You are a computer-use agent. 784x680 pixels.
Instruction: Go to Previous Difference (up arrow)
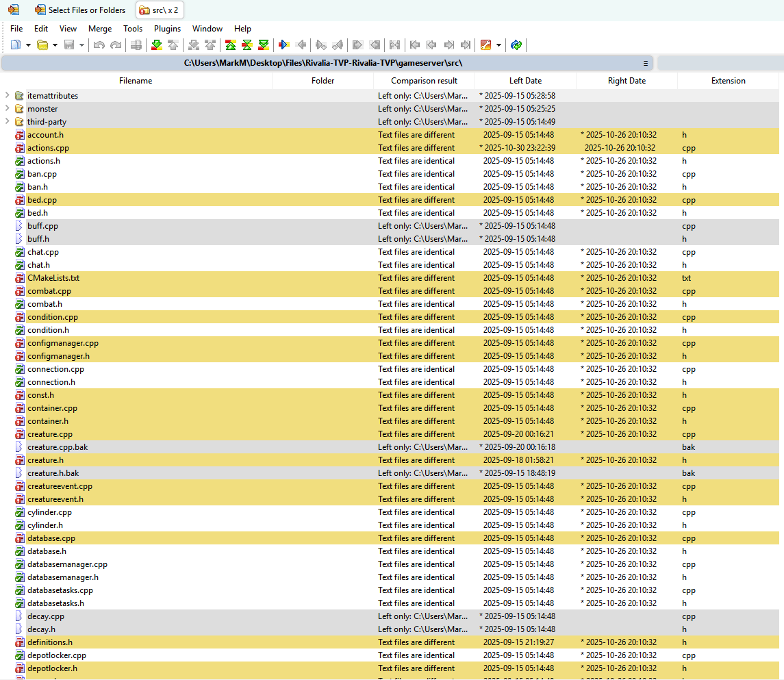173,45
